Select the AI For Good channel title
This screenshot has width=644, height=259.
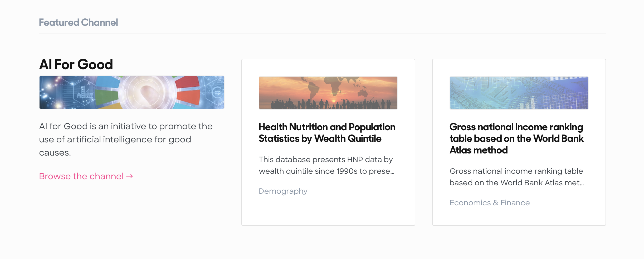coord(76,64)
